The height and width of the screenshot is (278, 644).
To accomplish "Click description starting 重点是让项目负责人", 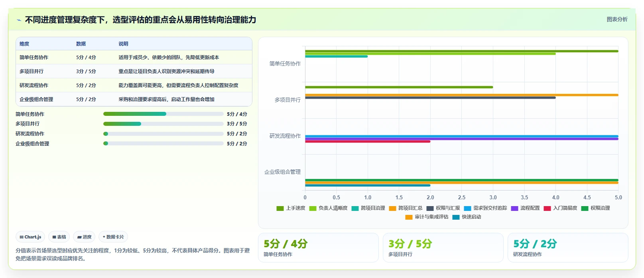I will coord(166,71).
